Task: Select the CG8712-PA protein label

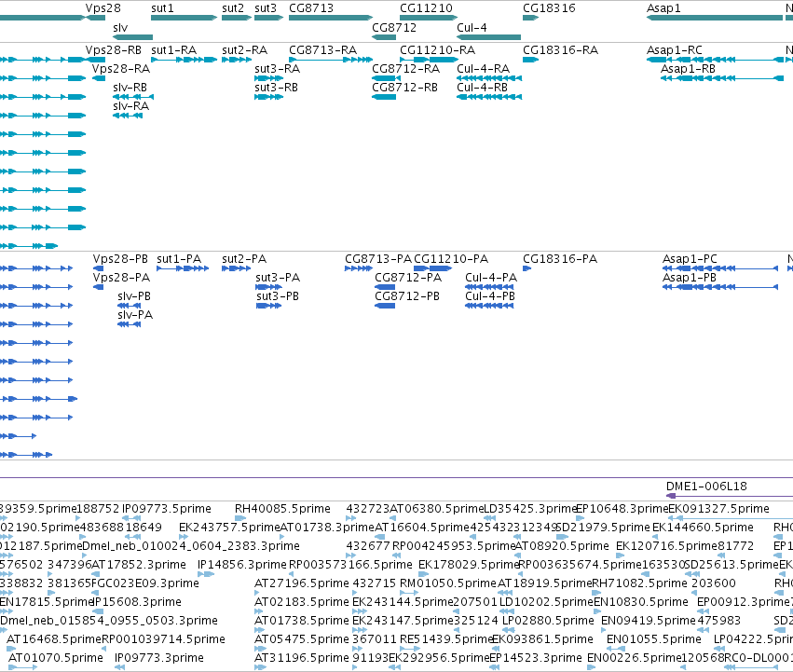Action: pos(408,278)
